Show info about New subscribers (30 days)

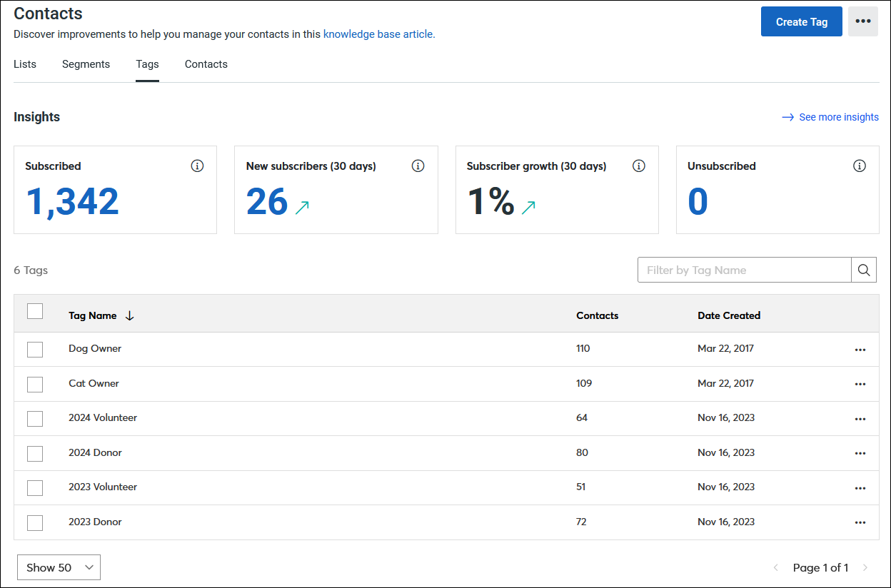click(x=418, y=166)
